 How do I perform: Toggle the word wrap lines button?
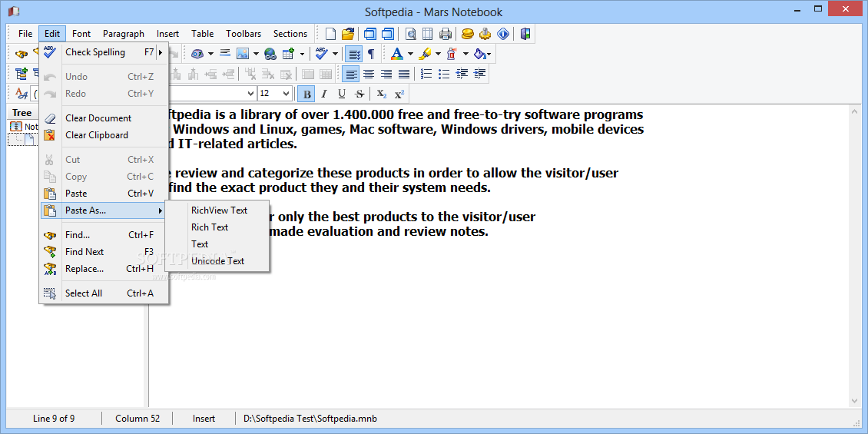[354, 54]
